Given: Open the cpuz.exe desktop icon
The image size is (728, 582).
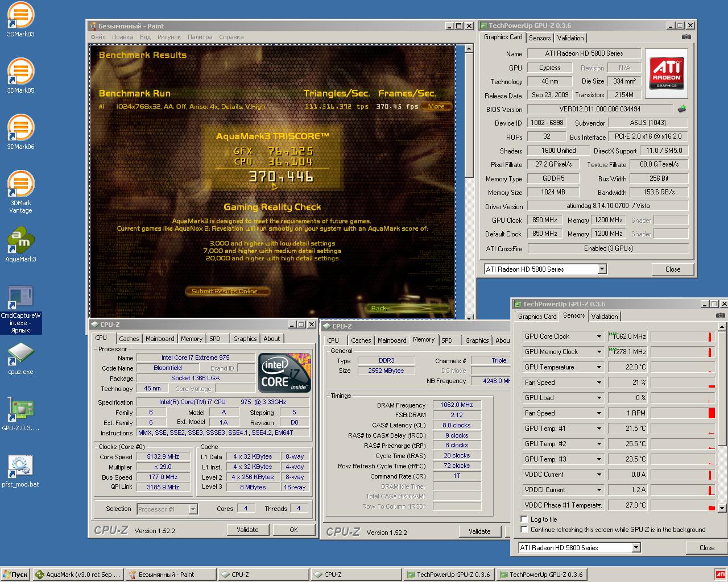Looking at the screenshot, I should [20, 358].
